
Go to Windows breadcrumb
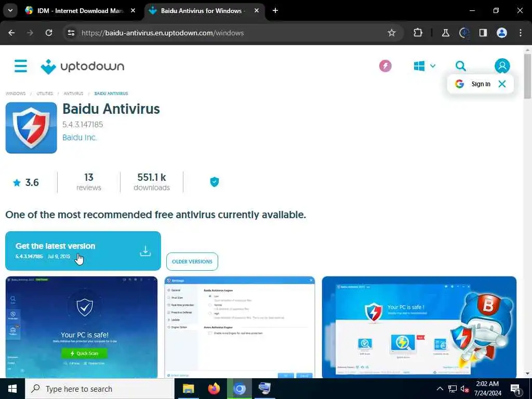(x=16, y=94)
